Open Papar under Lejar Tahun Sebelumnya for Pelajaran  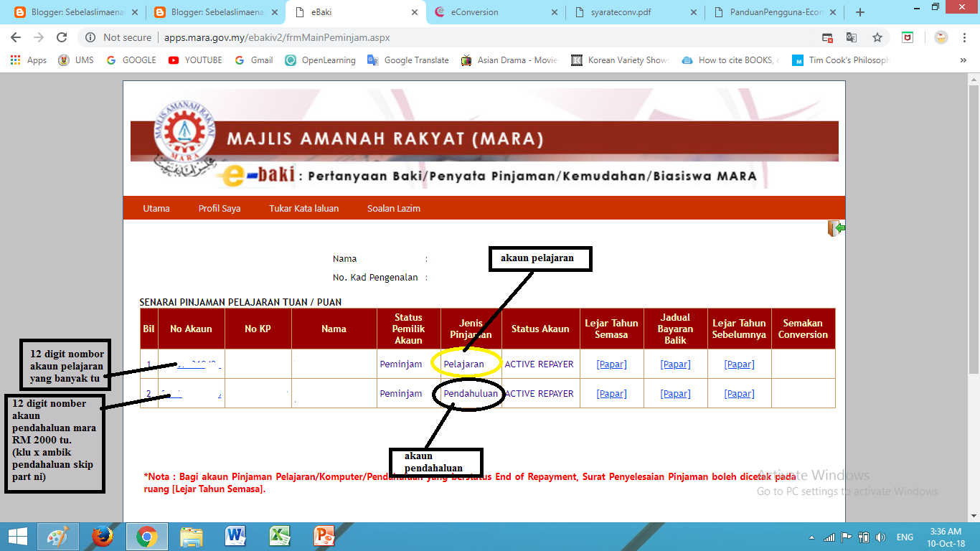click(739, 364)
